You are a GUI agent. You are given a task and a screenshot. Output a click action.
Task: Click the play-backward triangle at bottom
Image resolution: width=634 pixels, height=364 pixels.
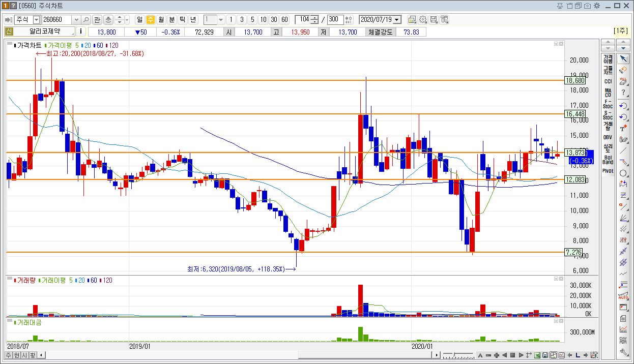[x=505, y=355]
